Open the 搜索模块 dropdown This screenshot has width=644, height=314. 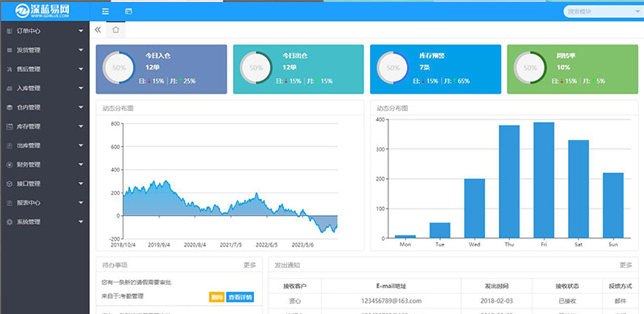click(603, 11)
